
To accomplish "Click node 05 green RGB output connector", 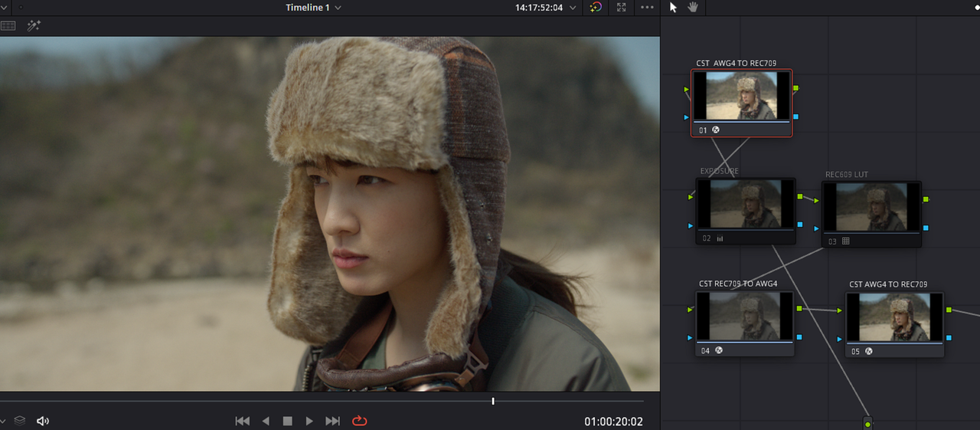I will click(949, 310).
